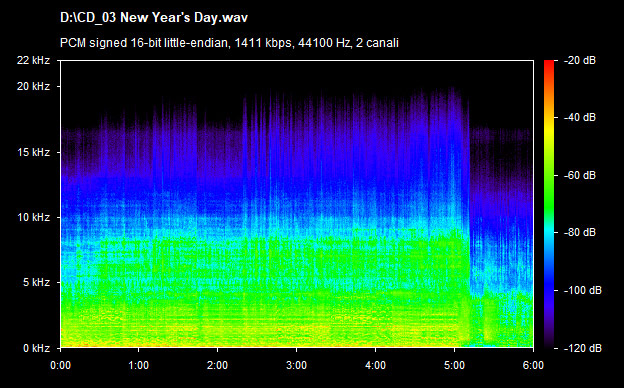Click the 4:00 time marker
Viewport: 624px width, 388px height.
(375, 365)
